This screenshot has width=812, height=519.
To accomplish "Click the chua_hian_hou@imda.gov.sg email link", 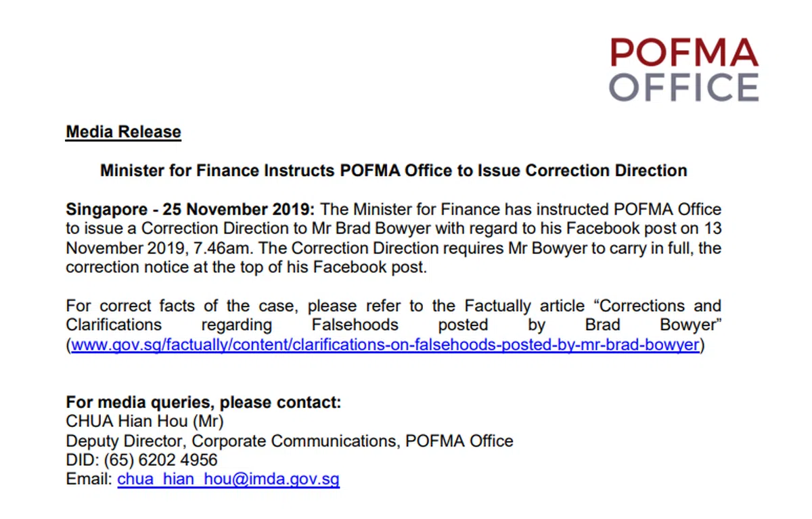I will [228, 480].
